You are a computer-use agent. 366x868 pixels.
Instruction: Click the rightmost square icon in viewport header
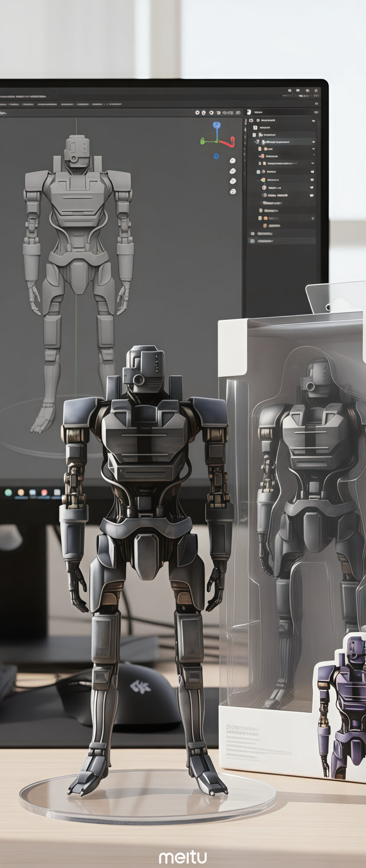[238, 112]
